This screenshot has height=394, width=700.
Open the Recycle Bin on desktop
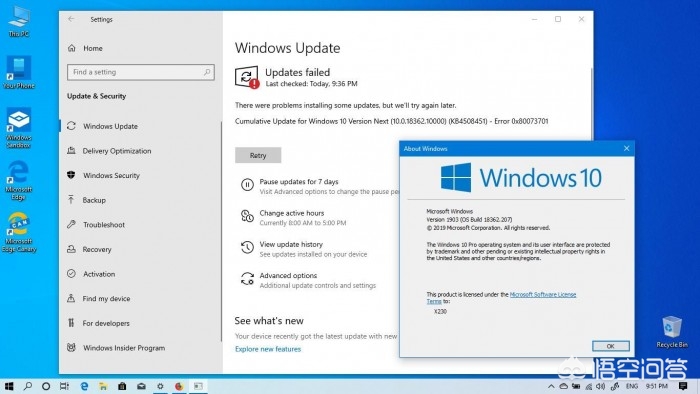(672, 332)
